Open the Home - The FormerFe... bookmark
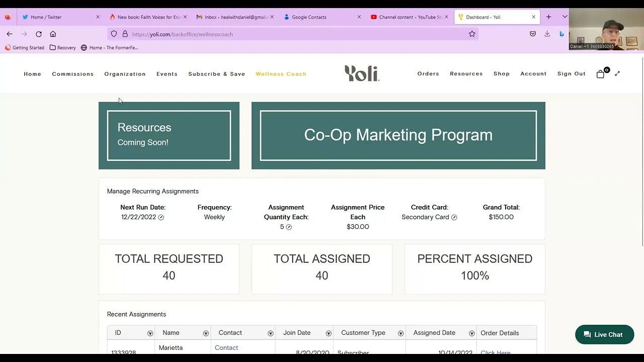Image resolution: width=644 pixels, height=362 pixels. (109, 48)
